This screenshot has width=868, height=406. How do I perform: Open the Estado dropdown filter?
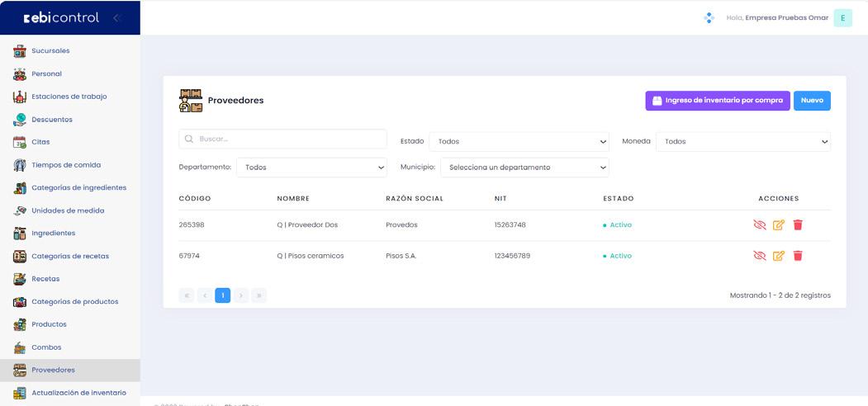519,142
